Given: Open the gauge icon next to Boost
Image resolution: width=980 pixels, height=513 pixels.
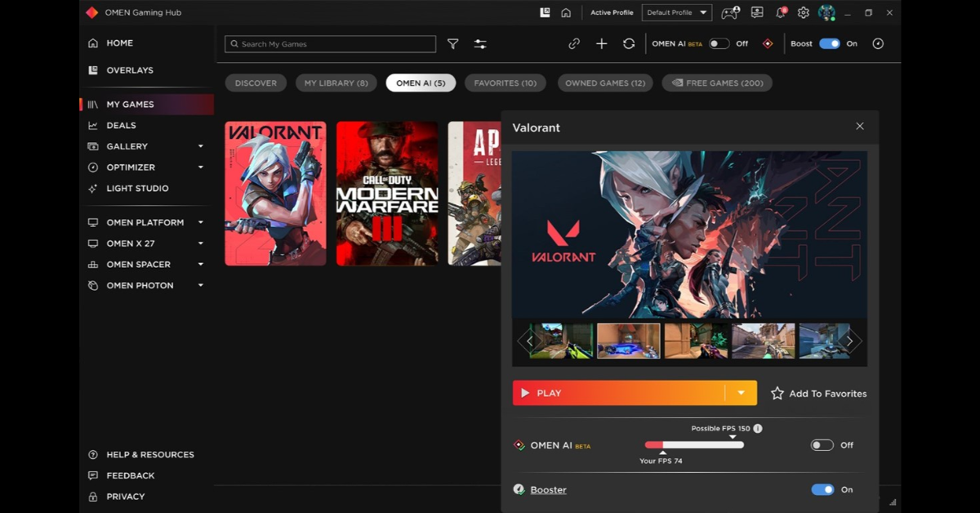Looking at the screenshot, I should (878, 44).
